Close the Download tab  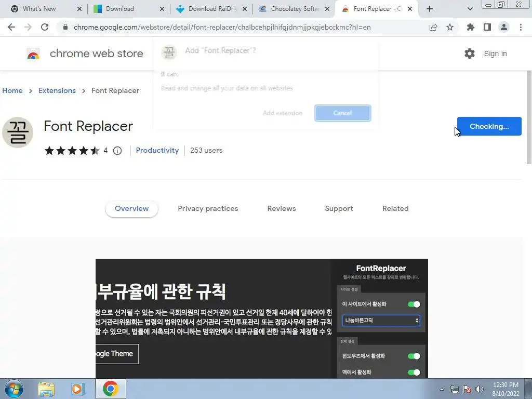(162, 9)
